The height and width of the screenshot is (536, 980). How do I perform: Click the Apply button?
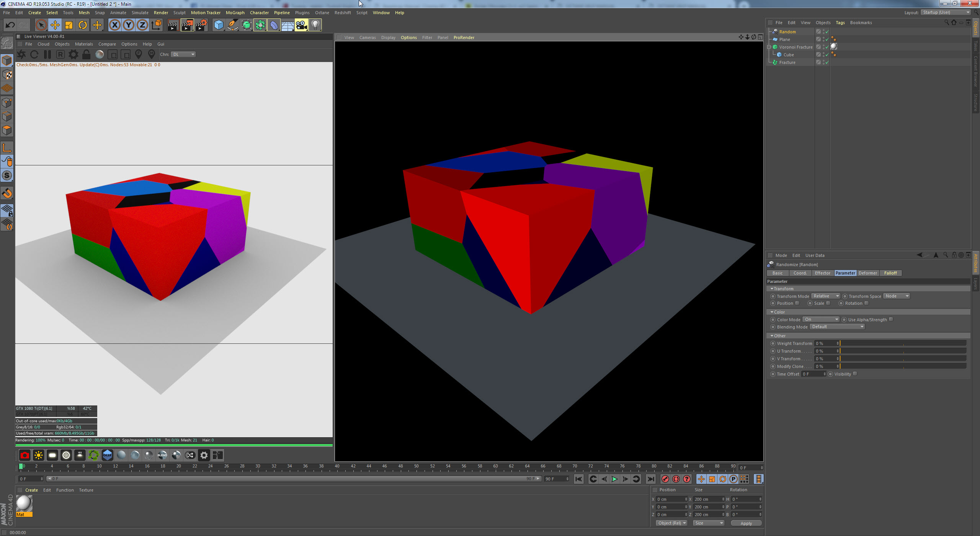[746, 523]
